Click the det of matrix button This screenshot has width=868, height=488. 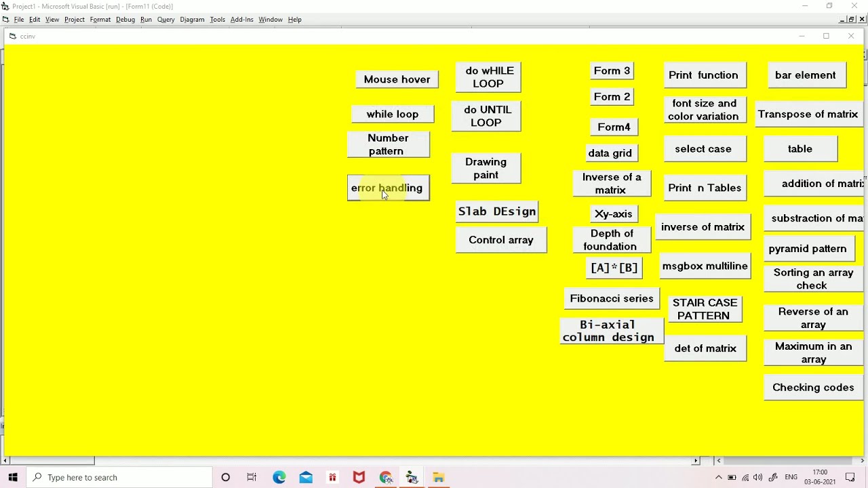click(x=705, y=348)
